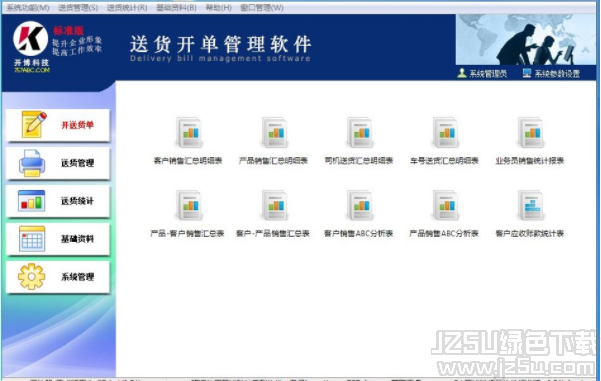Open the 送货管理(S) menu
The width and height of the screenshot is (601, 381).
(78, 8)
